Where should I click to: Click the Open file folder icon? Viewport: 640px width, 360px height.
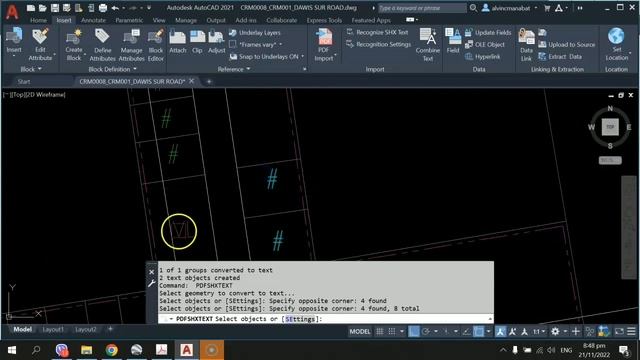42,8
